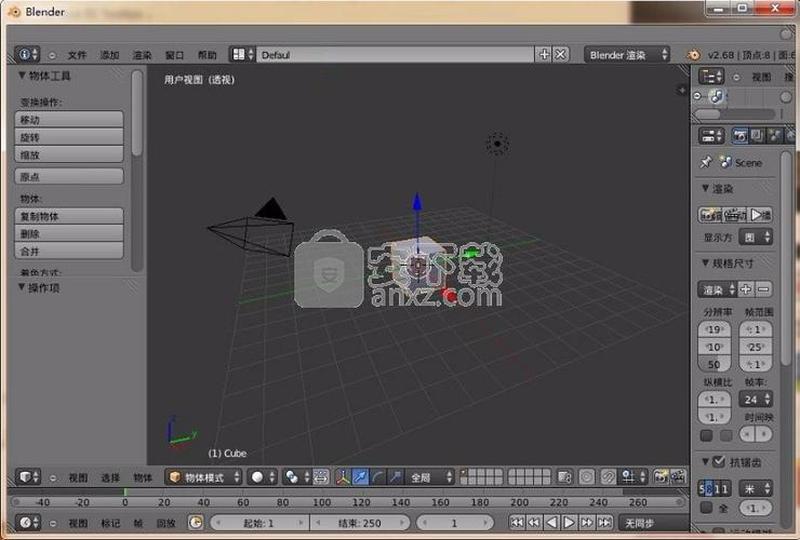The height and width of the screenshot is (540, 800).
Task: Click the scale manipulator icon
Action: pyautogui.click(x=395, y=477)
